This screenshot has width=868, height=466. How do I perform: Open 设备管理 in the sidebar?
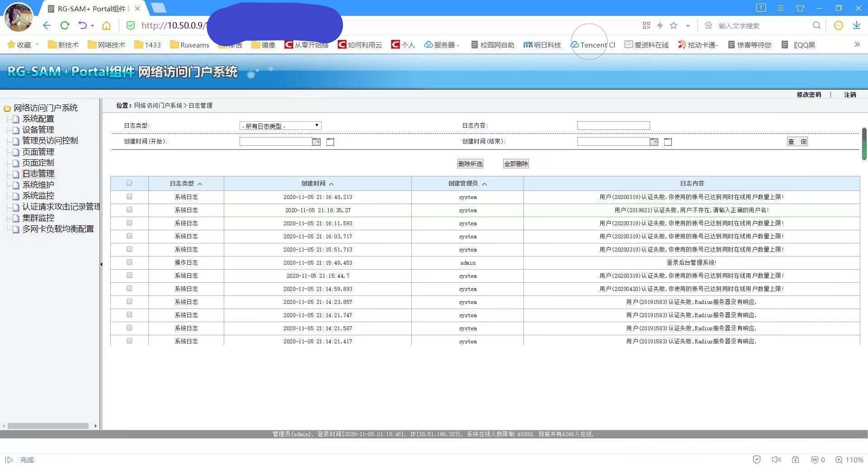(38, 130)
